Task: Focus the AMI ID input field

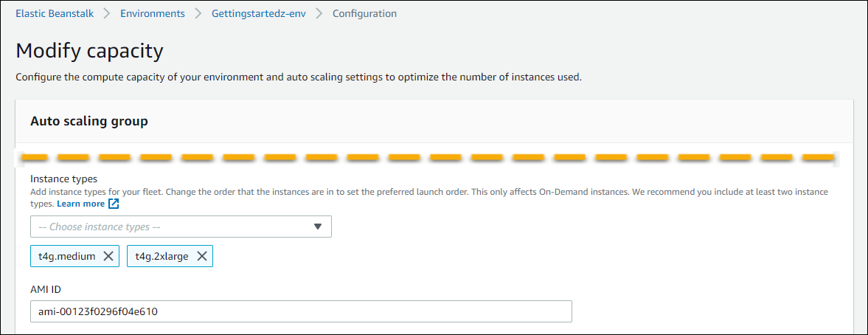Action: 301,311
